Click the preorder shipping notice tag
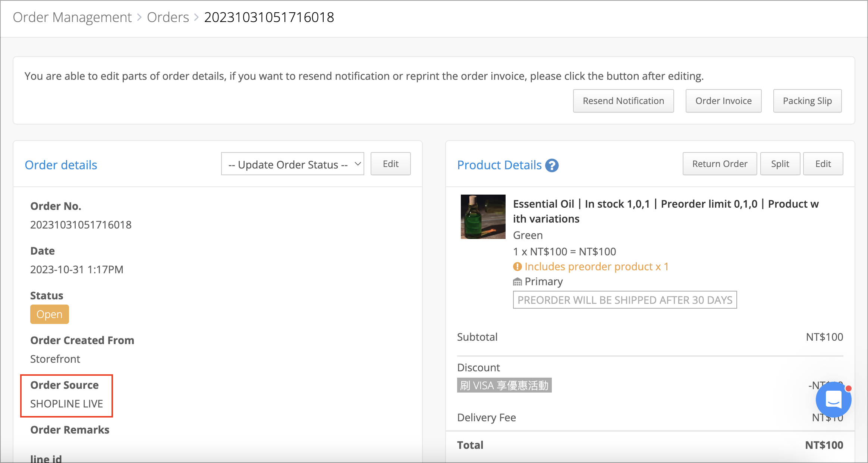The height and width of the screenshot is (463, 868). (x=625, y=300)
